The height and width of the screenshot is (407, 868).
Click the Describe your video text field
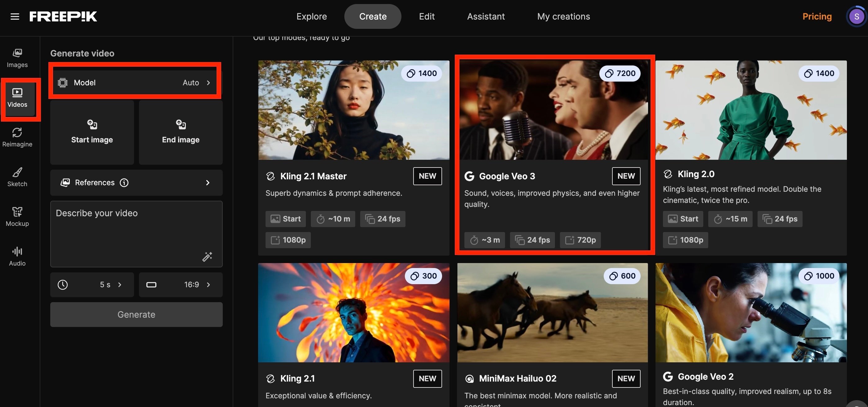tap(136, 234)
